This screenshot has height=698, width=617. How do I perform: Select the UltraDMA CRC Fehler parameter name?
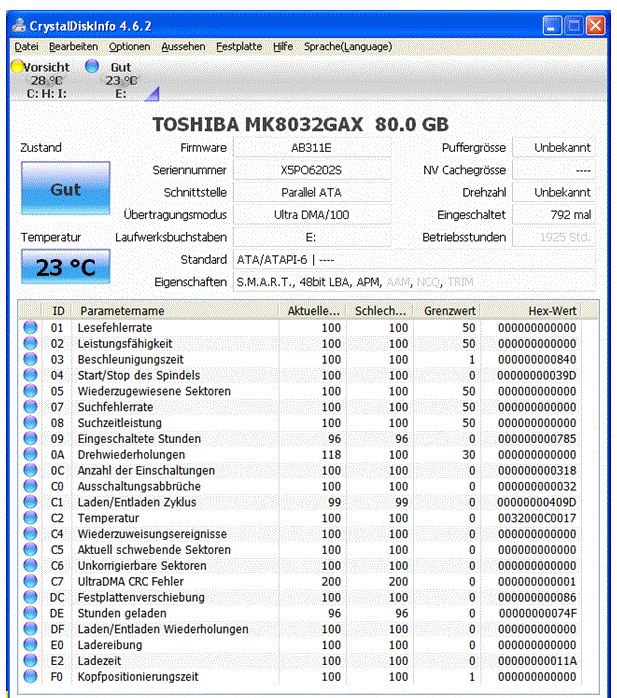point(130,581)
